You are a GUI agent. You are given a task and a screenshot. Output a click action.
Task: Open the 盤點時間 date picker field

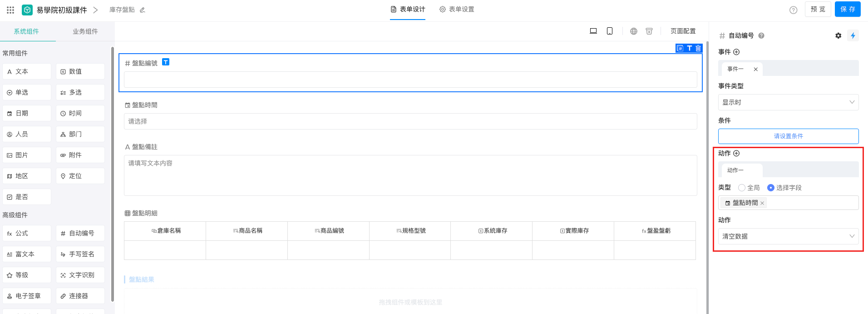coord(410,121)
